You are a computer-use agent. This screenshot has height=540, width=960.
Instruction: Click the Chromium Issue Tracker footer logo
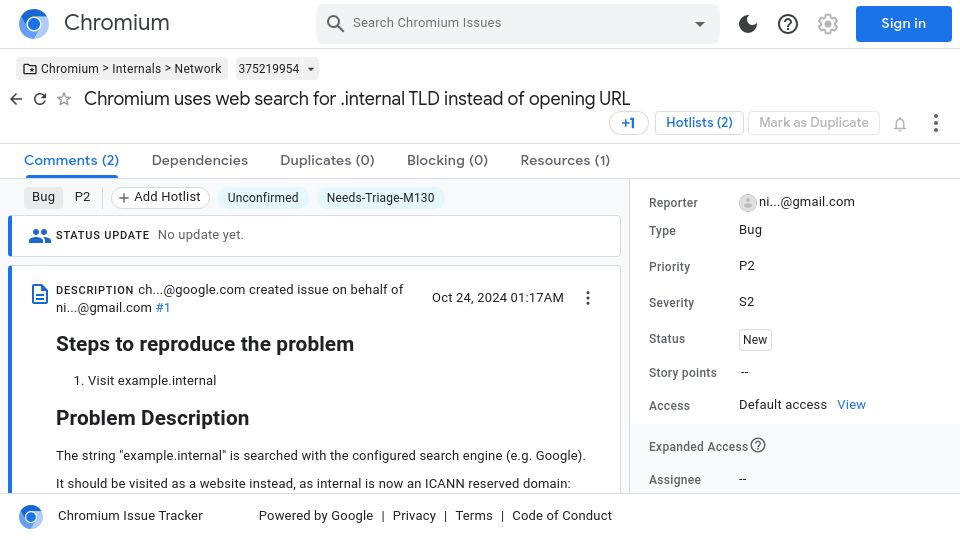tap(31, 517)
